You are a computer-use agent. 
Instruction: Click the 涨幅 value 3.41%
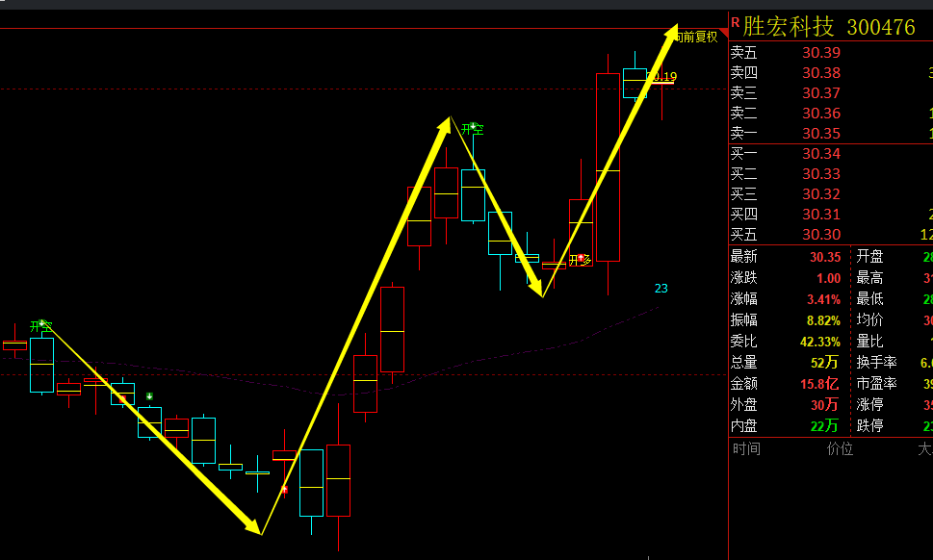click(824, 299)
